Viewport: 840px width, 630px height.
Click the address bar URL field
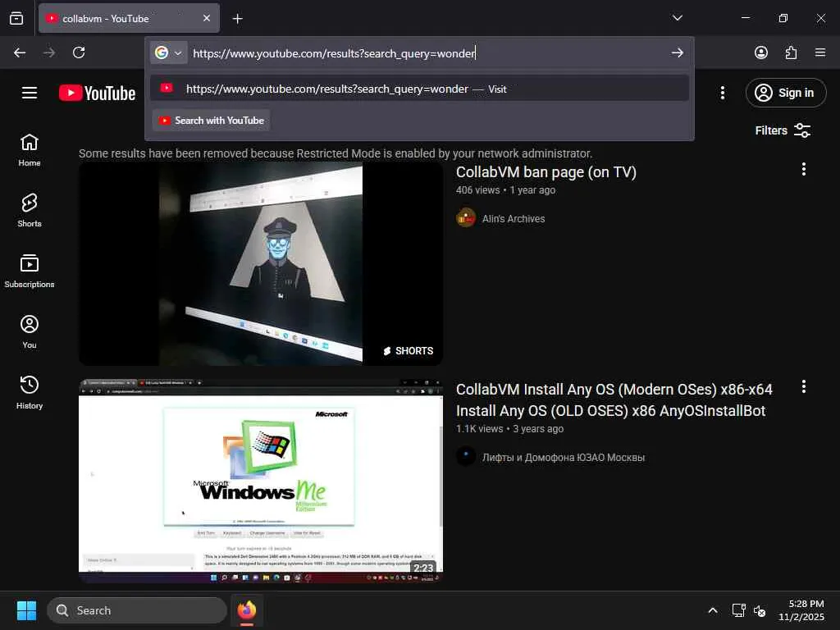pyautogui.click(x=427, y=53)
